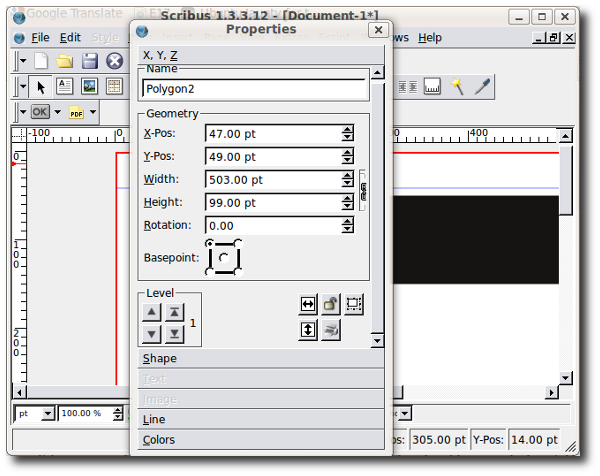Expand the Colors section
This screenshot has height=476, width=600.
(x=261, y=440)
